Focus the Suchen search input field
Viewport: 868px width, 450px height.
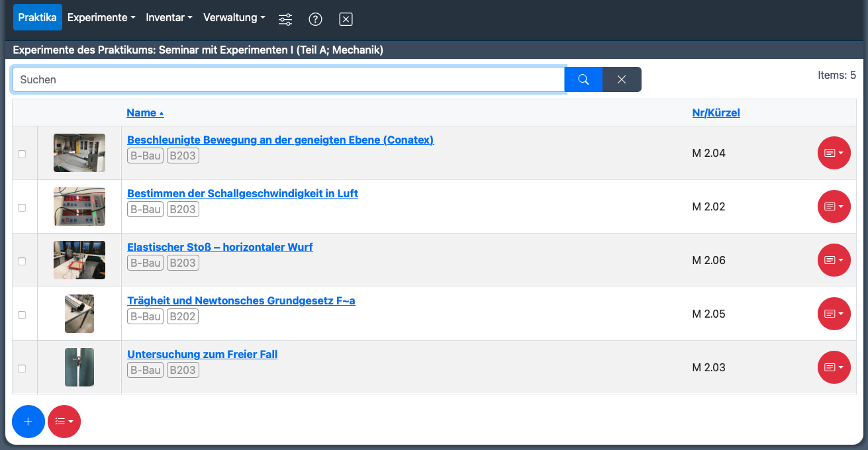coord(288,79)
